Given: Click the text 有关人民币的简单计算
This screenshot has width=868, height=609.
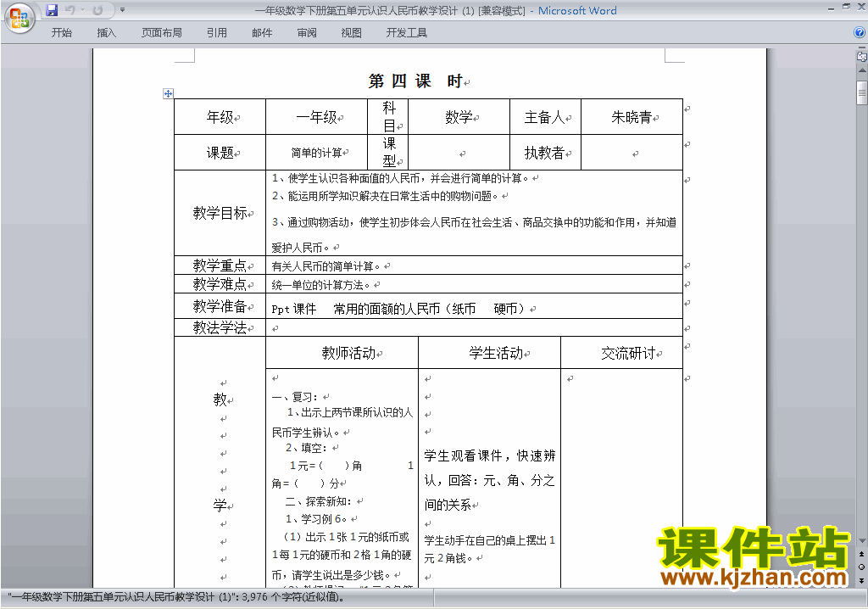Looking at the screenshot, I should click(x=325, y=266).
